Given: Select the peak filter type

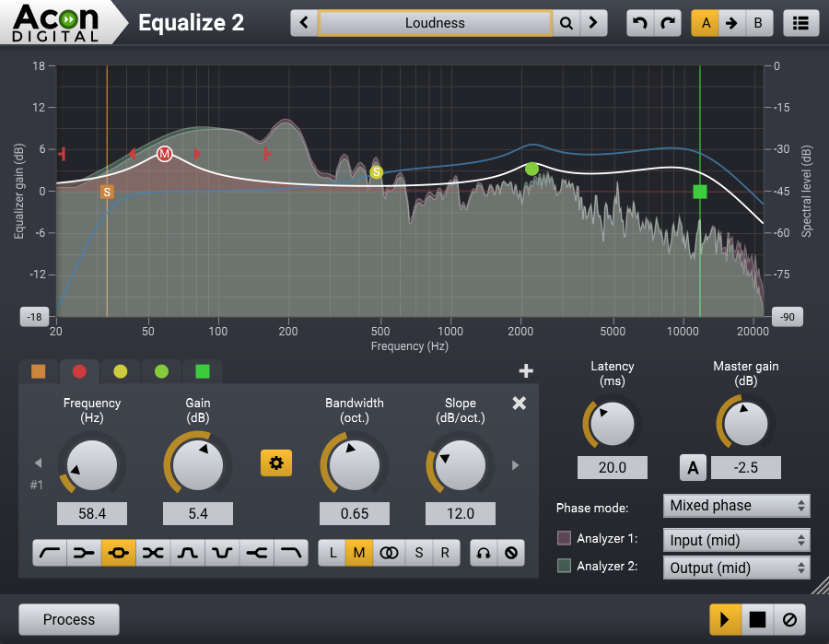Looking at the screenshot, I should point(119,553).
